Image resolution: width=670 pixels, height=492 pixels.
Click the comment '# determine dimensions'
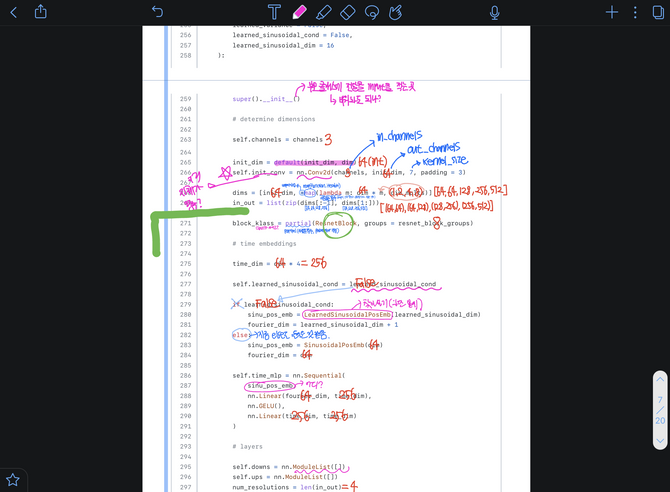click(273, 119)
